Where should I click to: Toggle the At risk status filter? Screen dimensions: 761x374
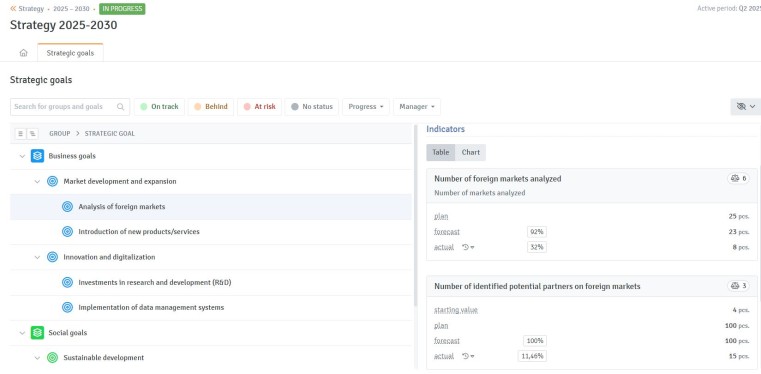[x=259, y=107]
